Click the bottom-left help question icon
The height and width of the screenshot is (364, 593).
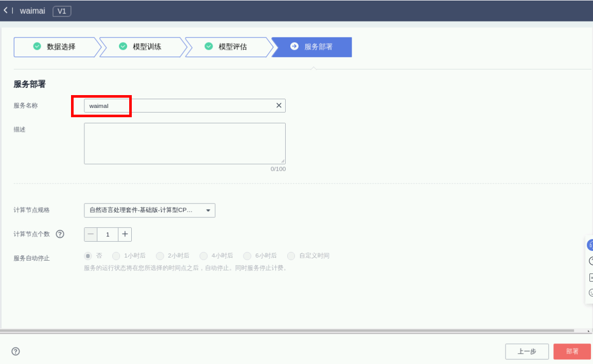(x=15, y=352)
